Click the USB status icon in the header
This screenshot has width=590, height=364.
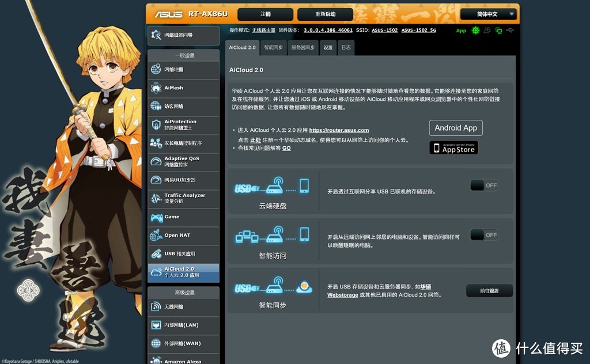(x=509, y=30)
